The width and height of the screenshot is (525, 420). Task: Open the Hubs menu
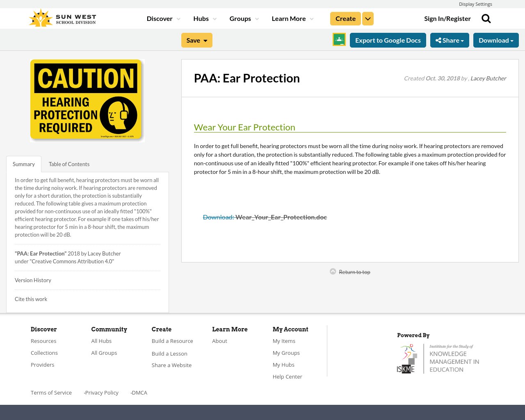pos(205,18)
